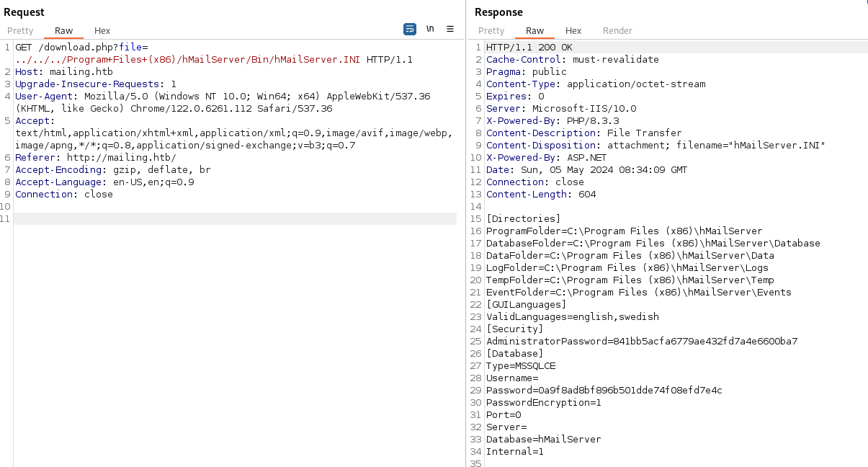This screenshot has width=868, height=467.
Task: Click the 'Internal=1' line
Action: click(515, 451)
